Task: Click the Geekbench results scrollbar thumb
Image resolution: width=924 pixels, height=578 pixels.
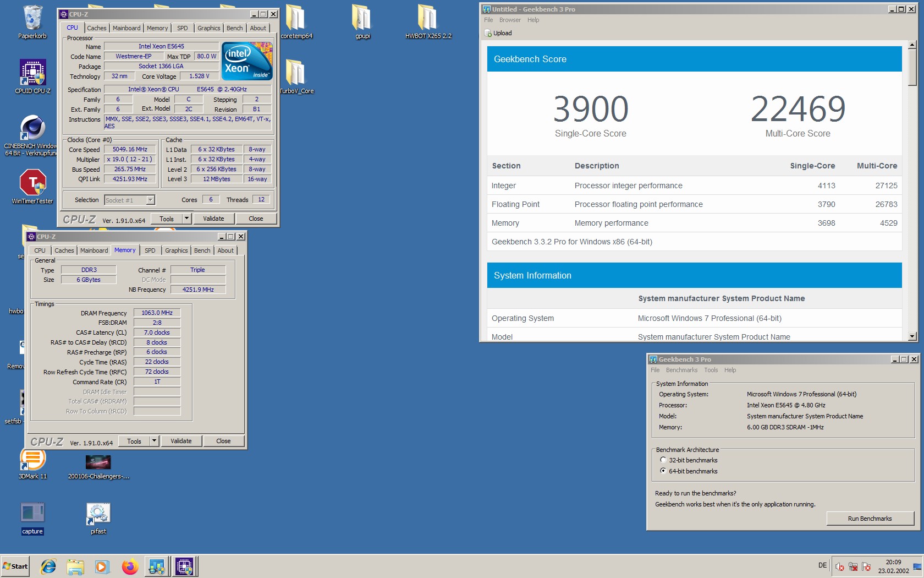Action: [912, 68]
